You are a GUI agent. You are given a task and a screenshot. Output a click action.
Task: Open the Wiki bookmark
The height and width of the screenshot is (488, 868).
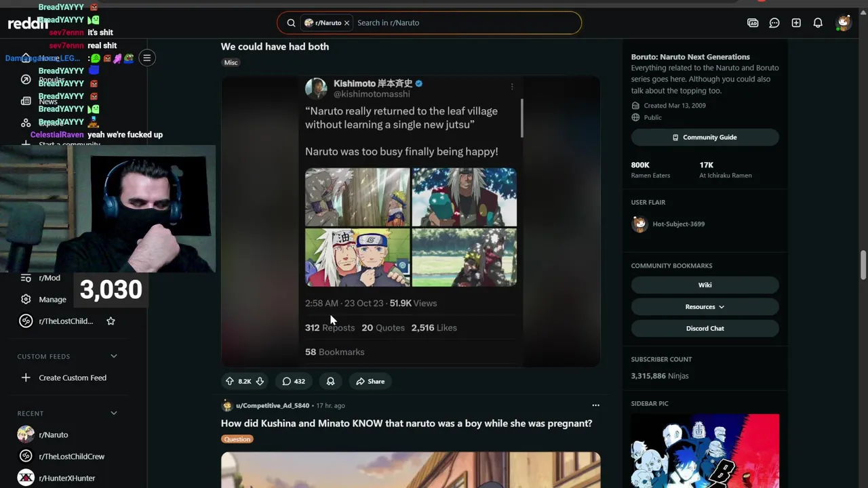705,285
